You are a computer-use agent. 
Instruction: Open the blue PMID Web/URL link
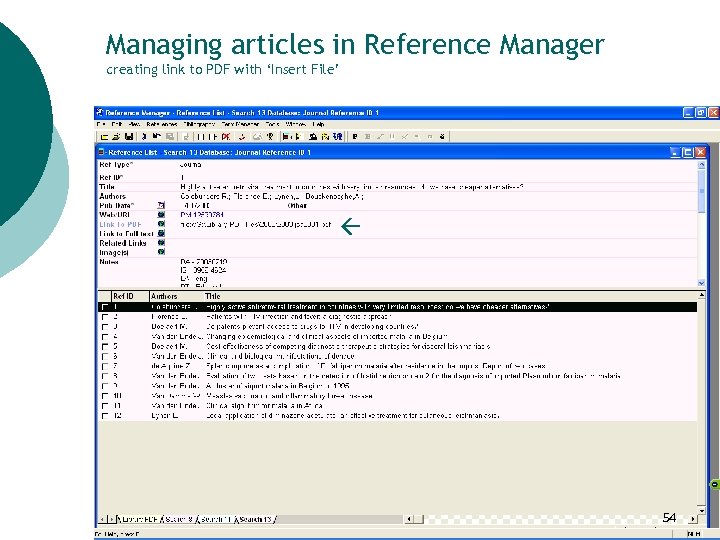(202, 214)
